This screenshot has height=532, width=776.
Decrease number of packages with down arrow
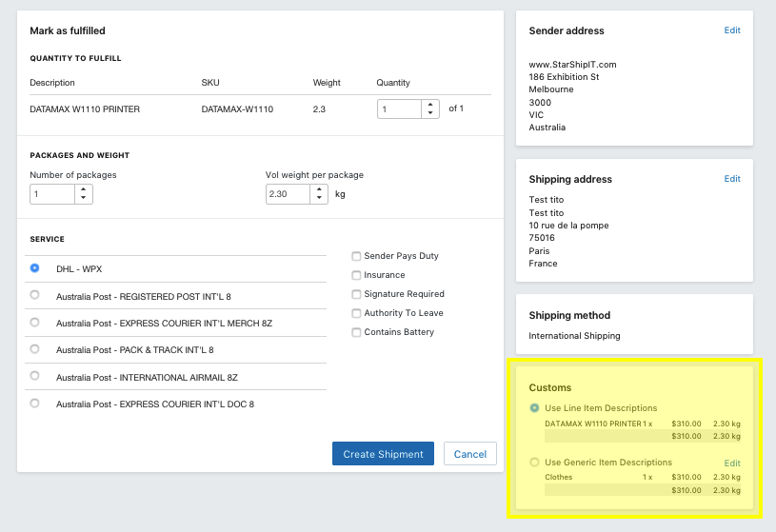83,199
